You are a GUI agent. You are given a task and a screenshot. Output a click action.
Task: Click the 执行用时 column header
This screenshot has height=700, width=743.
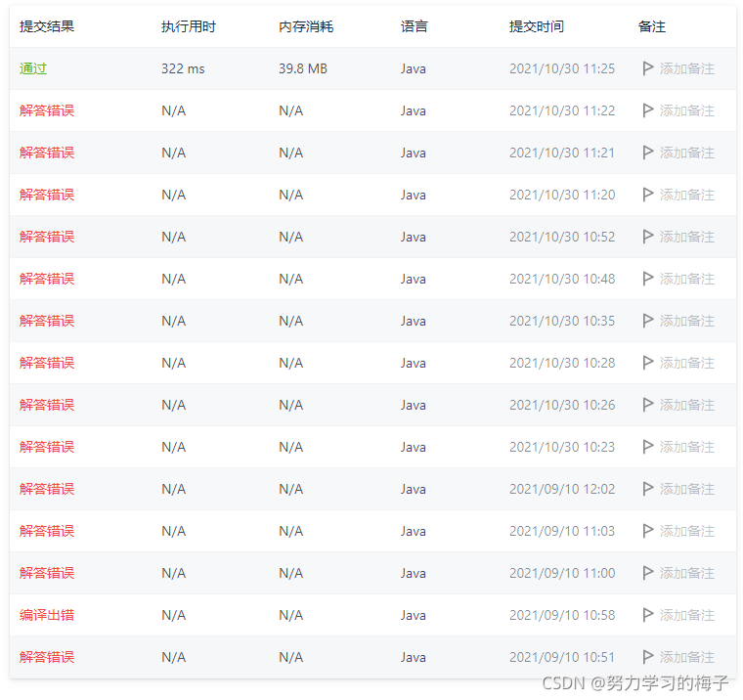[189, 26]
